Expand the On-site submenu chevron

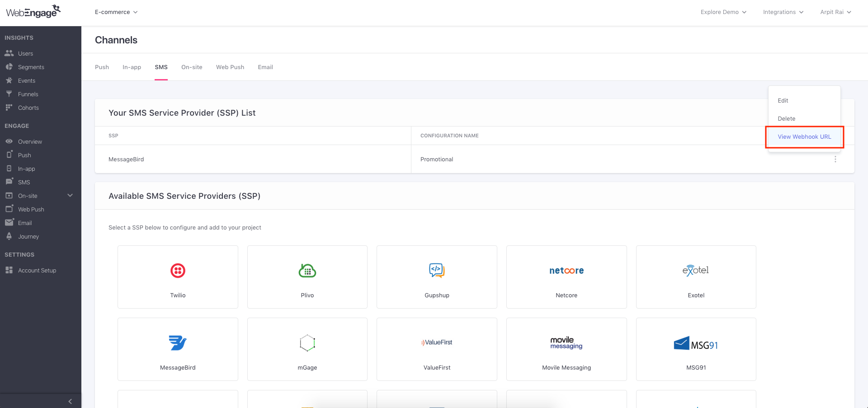tap(70, 196)
